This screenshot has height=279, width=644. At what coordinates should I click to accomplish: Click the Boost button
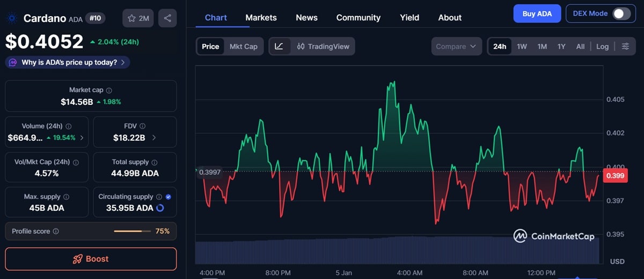(x=91, y=259)
